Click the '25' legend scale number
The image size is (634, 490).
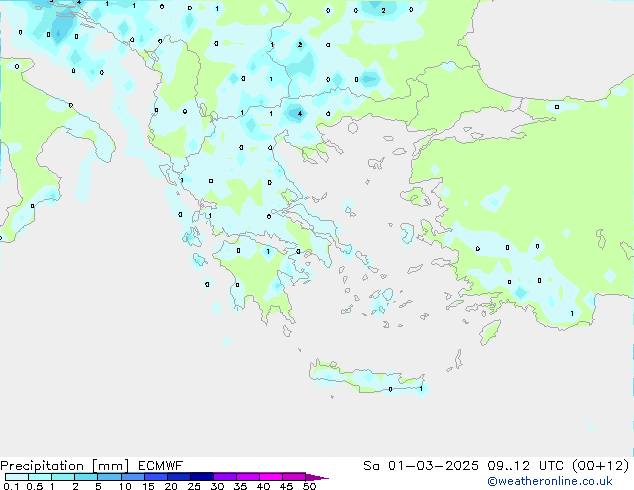click(194, 486)
